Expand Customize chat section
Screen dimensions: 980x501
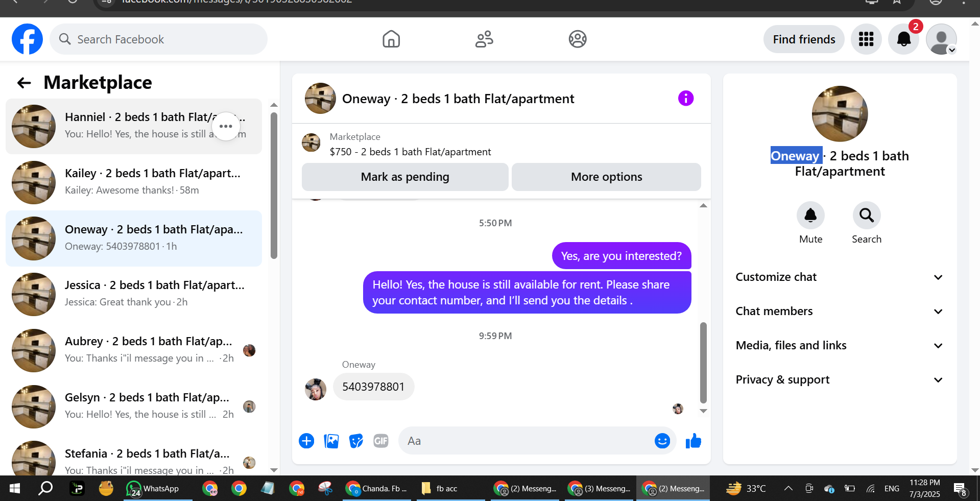pos(840,277)
